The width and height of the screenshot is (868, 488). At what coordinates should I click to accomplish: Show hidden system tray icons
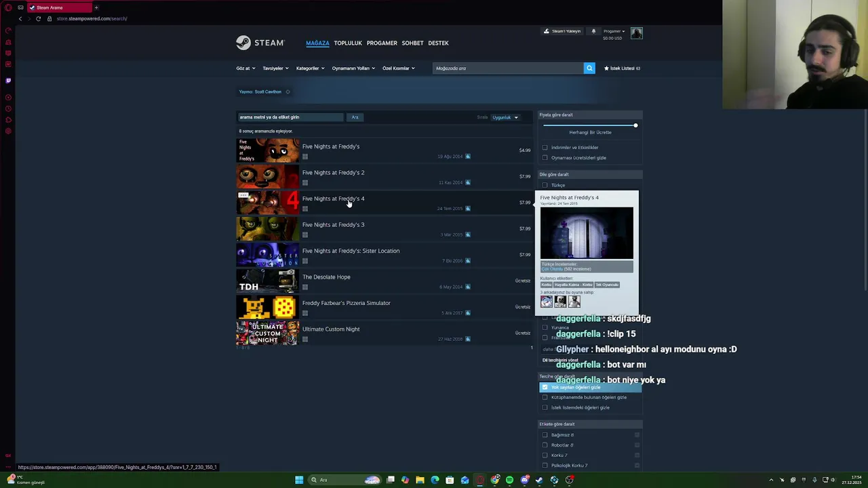771,480
